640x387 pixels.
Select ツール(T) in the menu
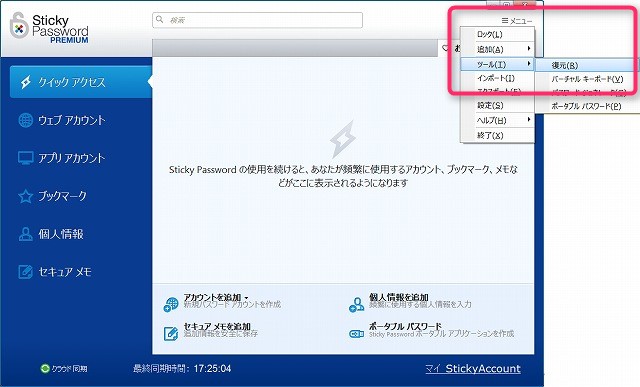497,64
